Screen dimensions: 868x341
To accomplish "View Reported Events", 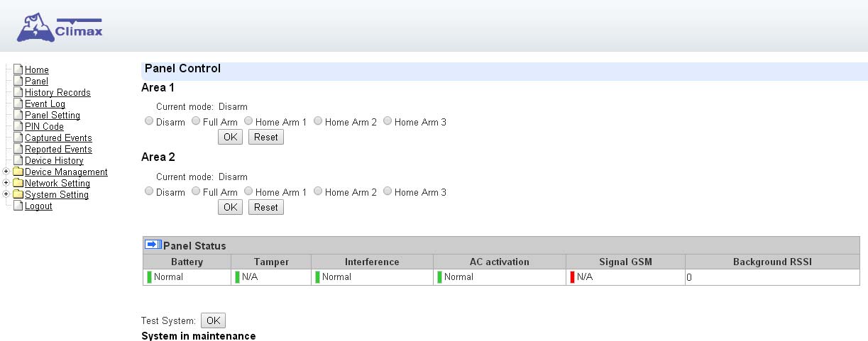I will pyautogui.click(x=58, y=150).
